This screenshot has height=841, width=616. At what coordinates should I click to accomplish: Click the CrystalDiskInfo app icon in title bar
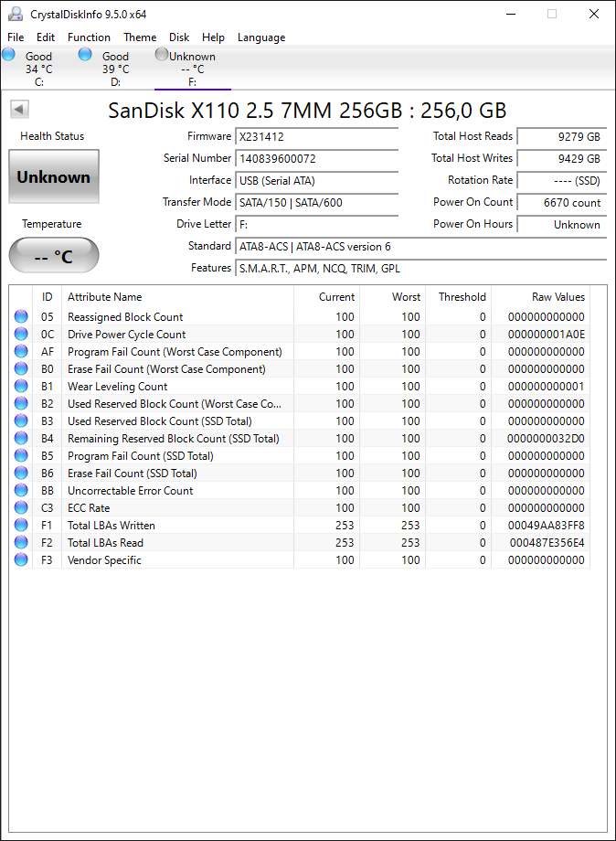click(16, 15)
